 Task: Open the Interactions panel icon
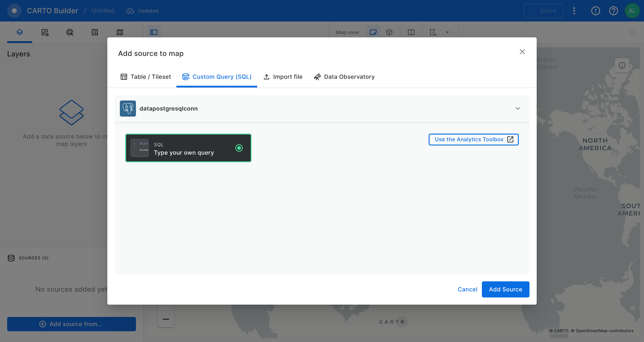point(70,32)
